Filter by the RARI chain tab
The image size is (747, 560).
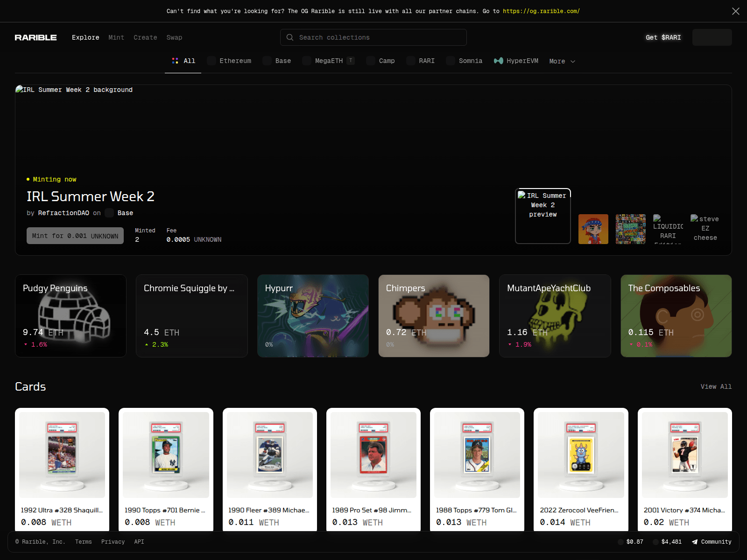(x=421, y=61)
